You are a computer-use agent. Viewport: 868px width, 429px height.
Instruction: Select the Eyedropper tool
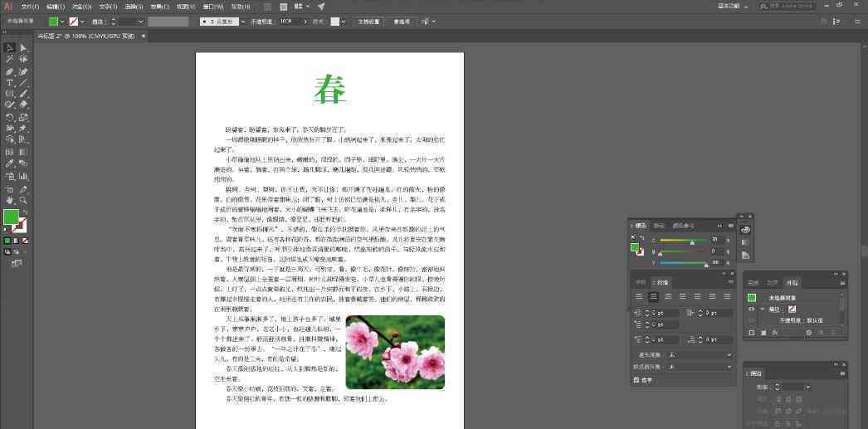click(x=9, y=163)
